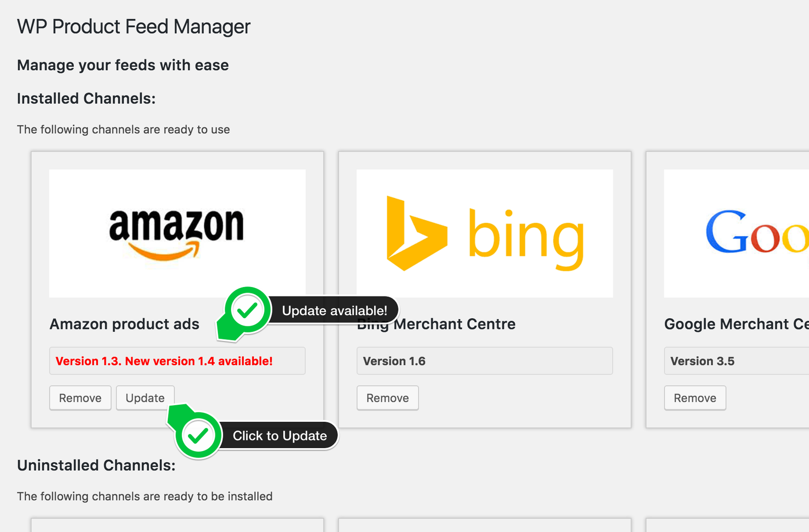Click the green checkmark beside Update available
This screenshot has width=809, height=532.
point(247,310)
